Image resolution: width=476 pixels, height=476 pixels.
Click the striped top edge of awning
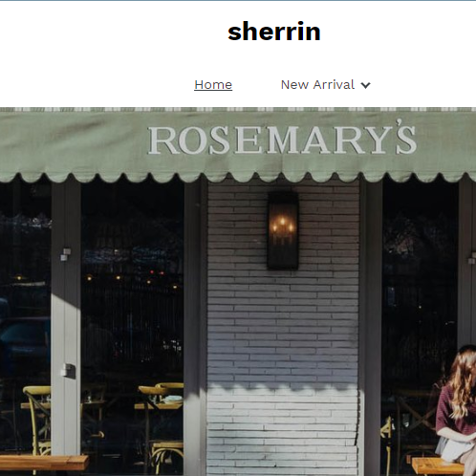238,110
